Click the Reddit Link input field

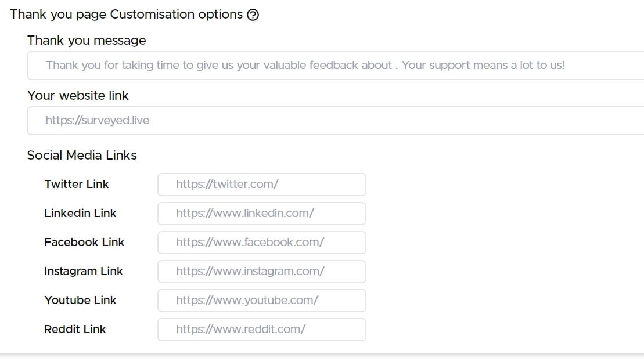(261, 329)
